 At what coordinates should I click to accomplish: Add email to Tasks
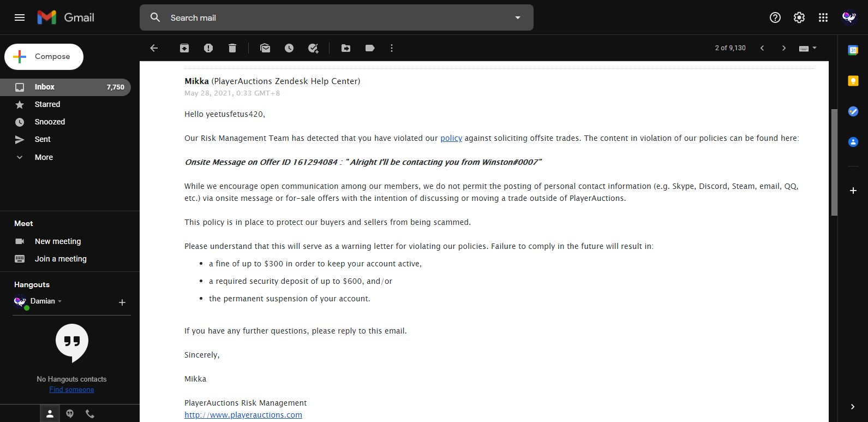point(313,48)
